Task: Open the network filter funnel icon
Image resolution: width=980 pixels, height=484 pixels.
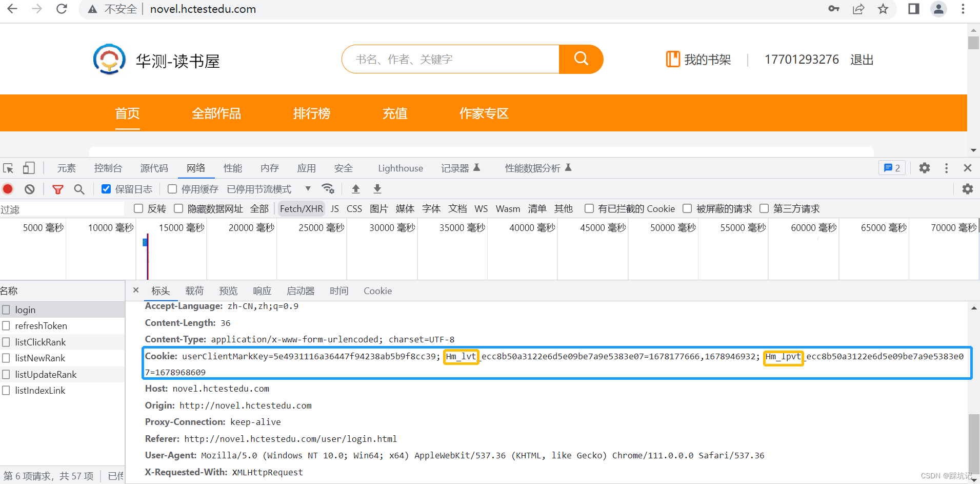Action: tap(57, 188)
